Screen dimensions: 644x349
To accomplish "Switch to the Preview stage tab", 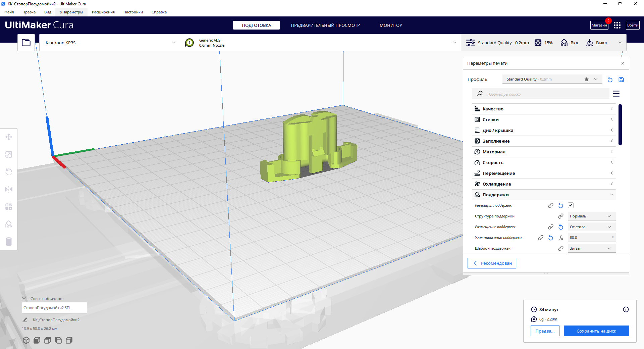I will (325, 25).
